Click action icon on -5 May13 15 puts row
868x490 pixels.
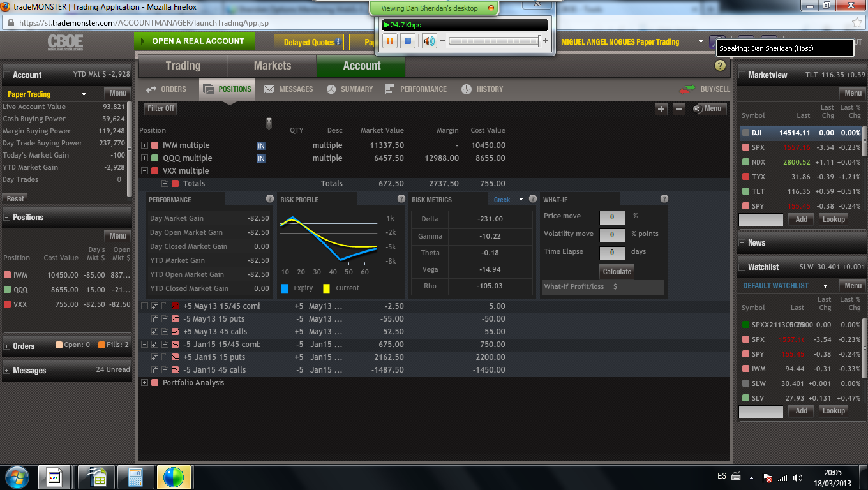pos(155,319)
